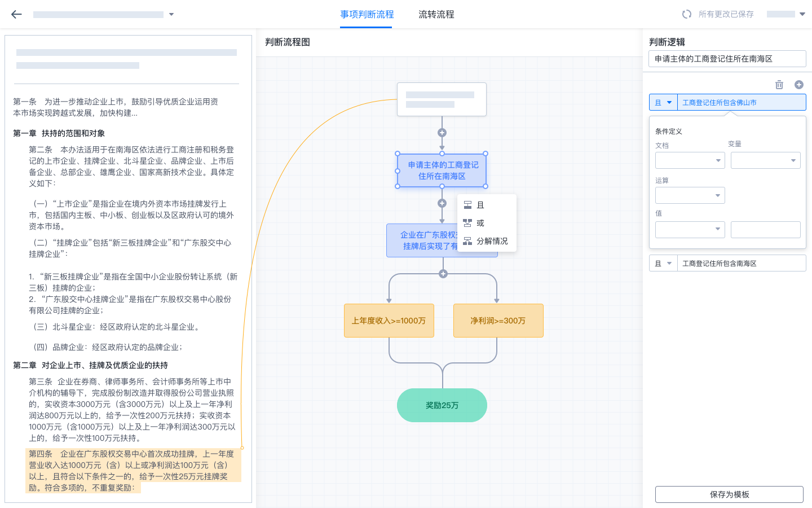Screen dimensions: 812x508
Task: Open the 且 operator dropdown for 佛山市 condition
Action: click(x=663, y=102)
